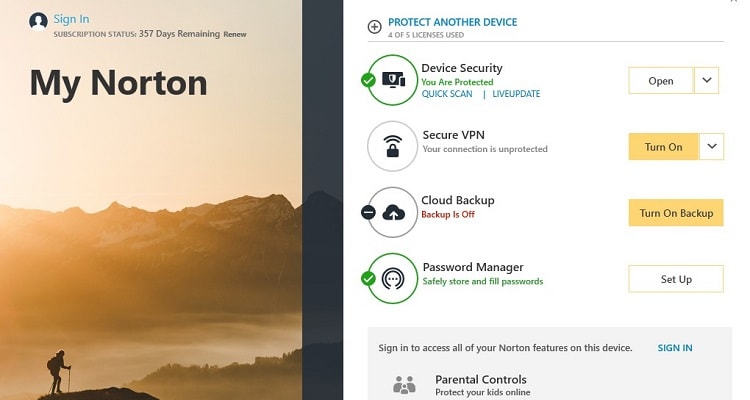Expand the dropdown arrow next to Open
This screenshot has width=750, height=400.
(x=706, y=80)
